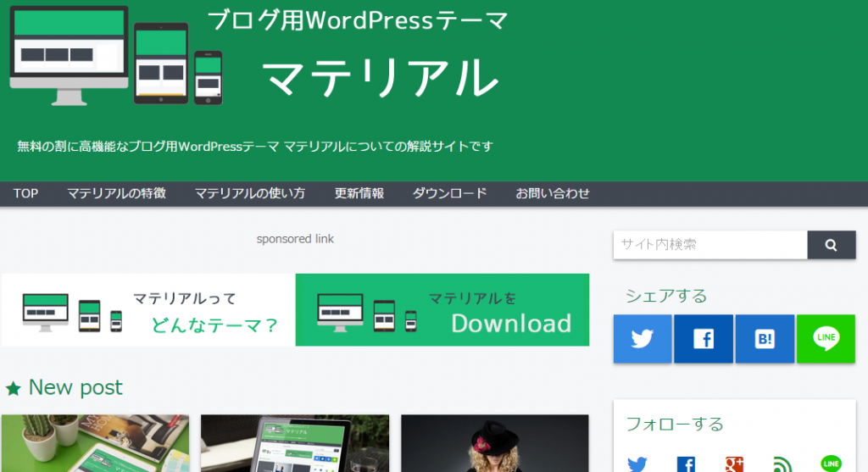The image size is (868, 472).
Task: Open the woman in black hat thumbnail
Action: click(495, 443)
